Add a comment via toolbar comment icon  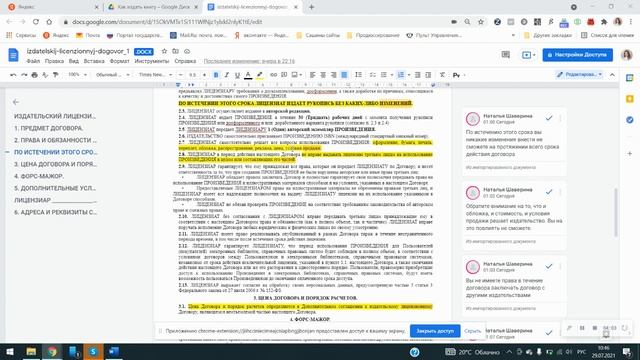click(284, 75)
